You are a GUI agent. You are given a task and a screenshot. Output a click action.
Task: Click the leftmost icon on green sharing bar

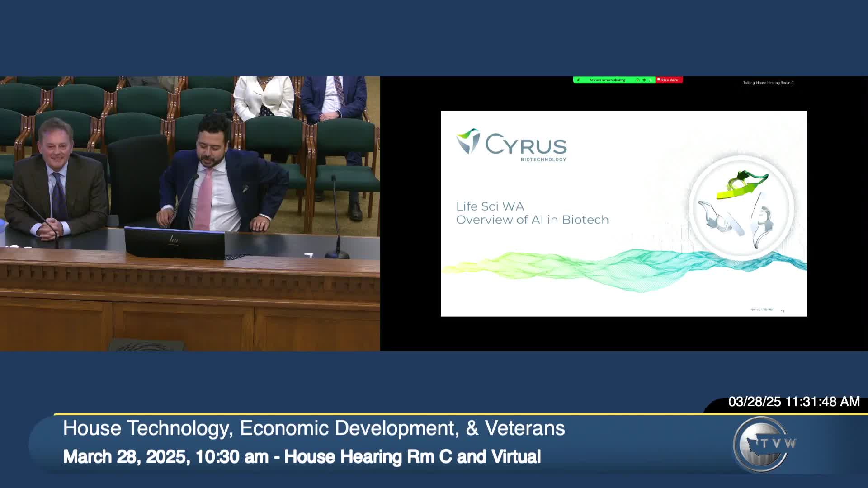point(578,80)
